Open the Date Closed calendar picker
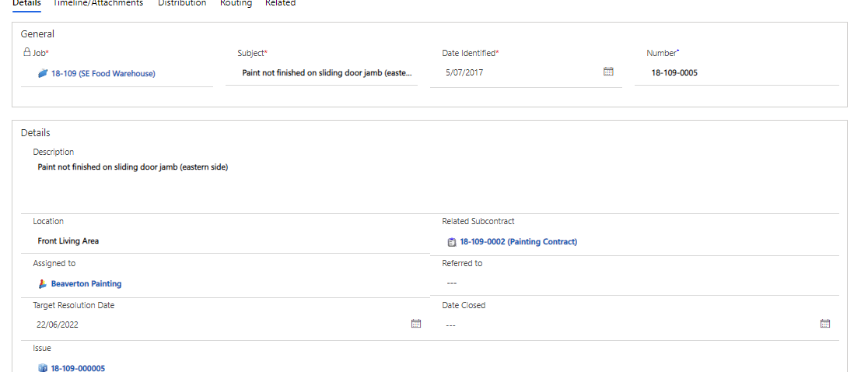 [x=825, y=324]
